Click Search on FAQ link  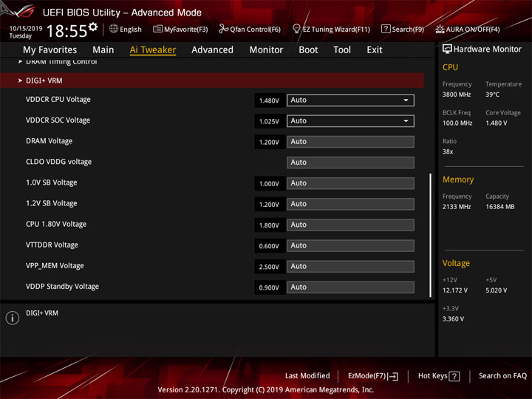(x=502, y=375)
